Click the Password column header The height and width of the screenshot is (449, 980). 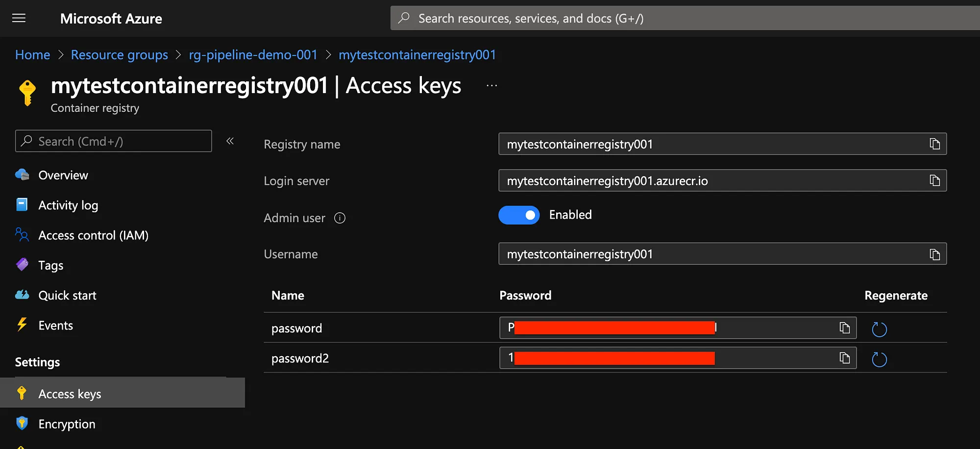click(x=525, y=295)
